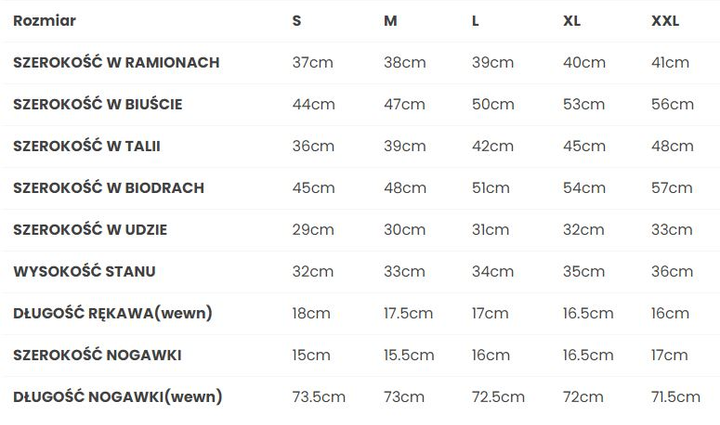Click the 73.5cm leg length value
The image size is (720, 425).
(x=319, y=397)
